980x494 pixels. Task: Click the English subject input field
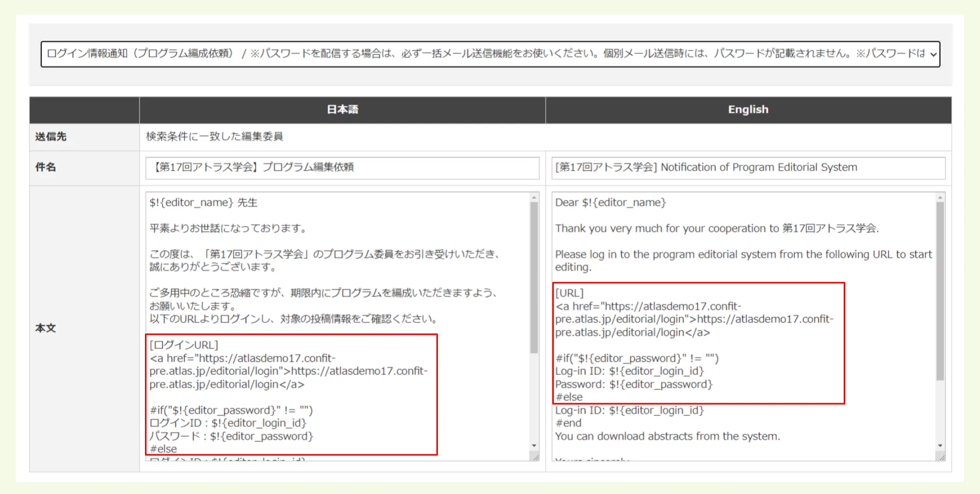tap(747, 168)
